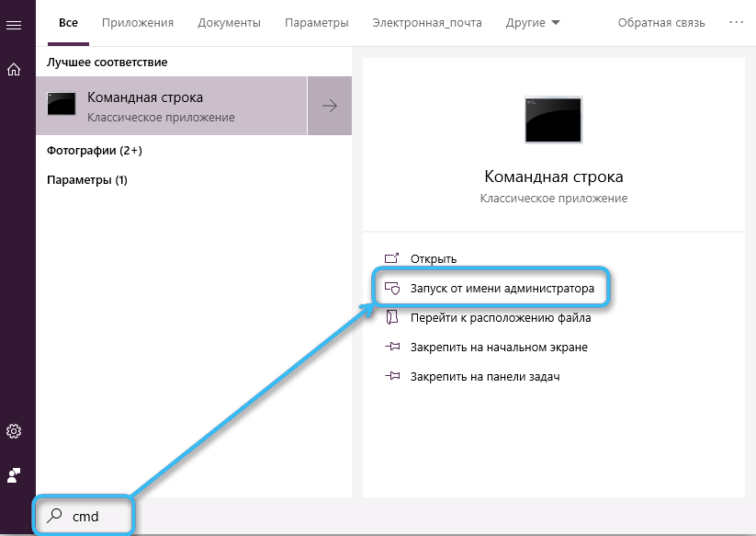Click the Home icon in sidebar
This screenshot has width=756, height=536.
[x=14, y=69]
